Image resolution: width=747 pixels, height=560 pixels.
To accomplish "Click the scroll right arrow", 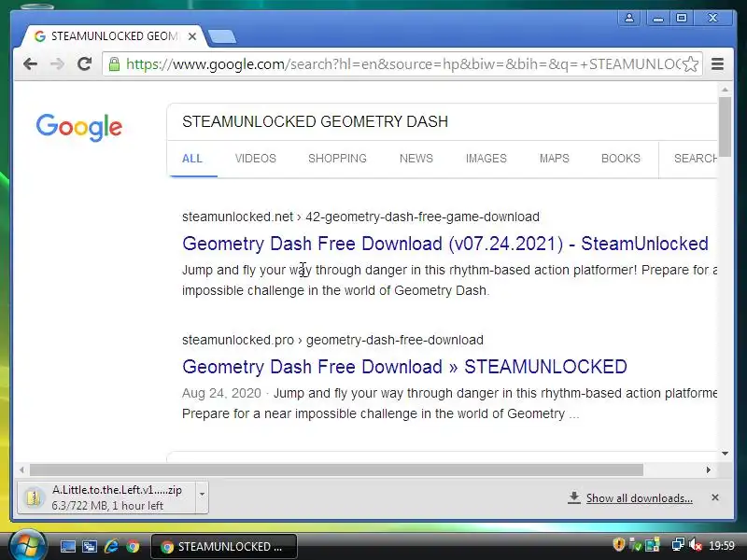I will pyautogui.click(x=709, y=470).
